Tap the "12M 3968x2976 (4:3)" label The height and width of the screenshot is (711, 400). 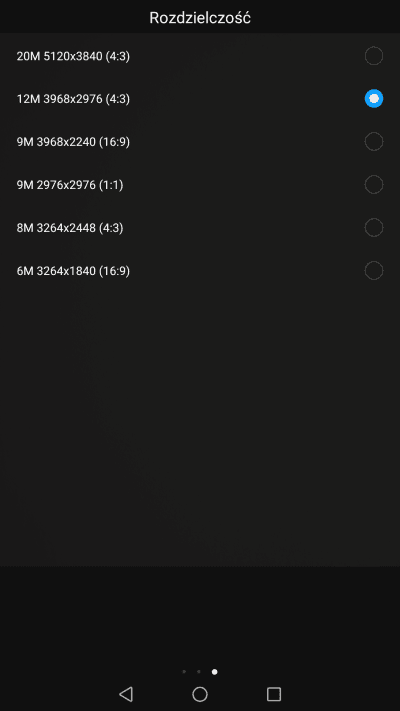(73, 99)
